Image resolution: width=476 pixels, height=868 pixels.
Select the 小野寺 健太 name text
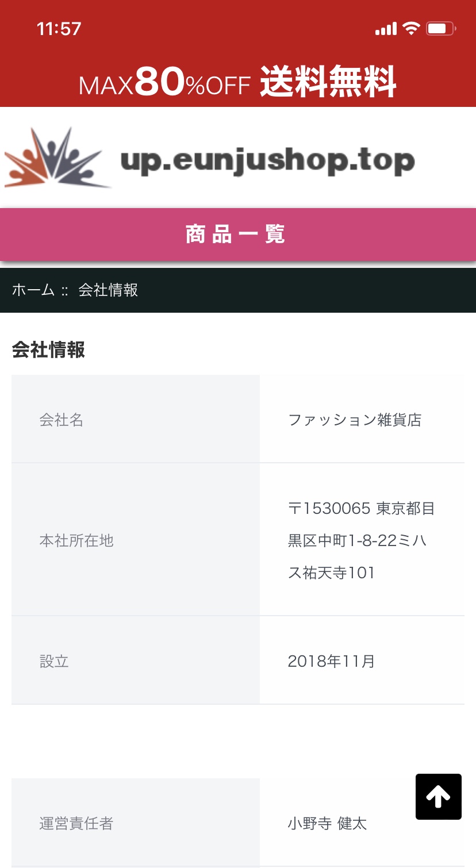pos(327,824)
